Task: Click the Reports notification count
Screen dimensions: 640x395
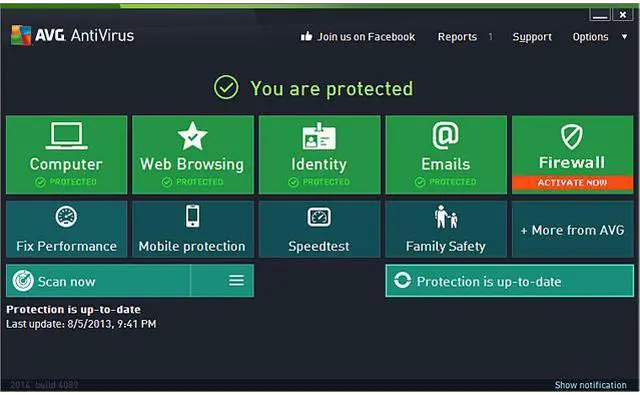Action: 490,37
